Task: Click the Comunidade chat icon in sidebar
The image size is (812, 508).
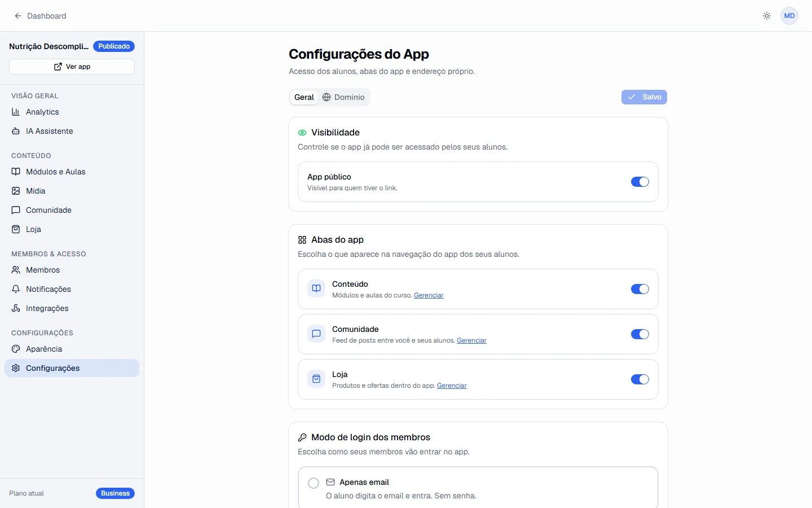Action: (16, 210)
